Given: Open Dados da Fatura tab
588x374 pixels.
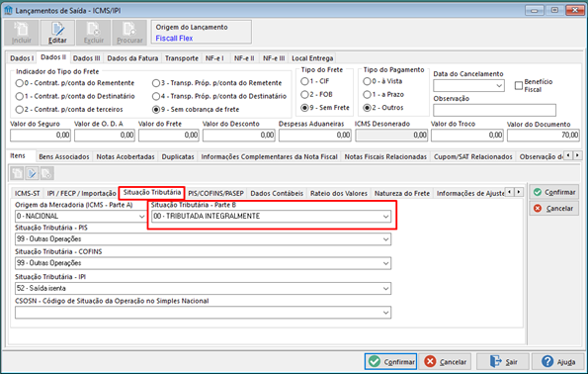Looking at the screenshot, I should click(x=132, y=58).
